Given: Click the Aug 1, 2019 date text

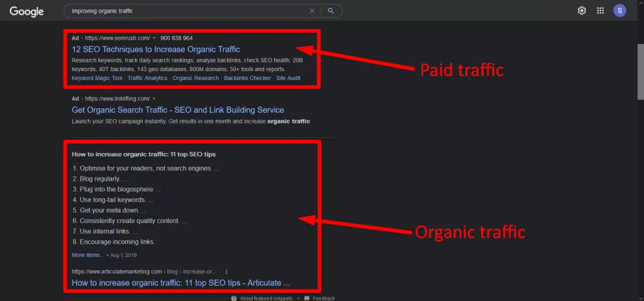Looking at the screenshot, I should coord(124,255).
